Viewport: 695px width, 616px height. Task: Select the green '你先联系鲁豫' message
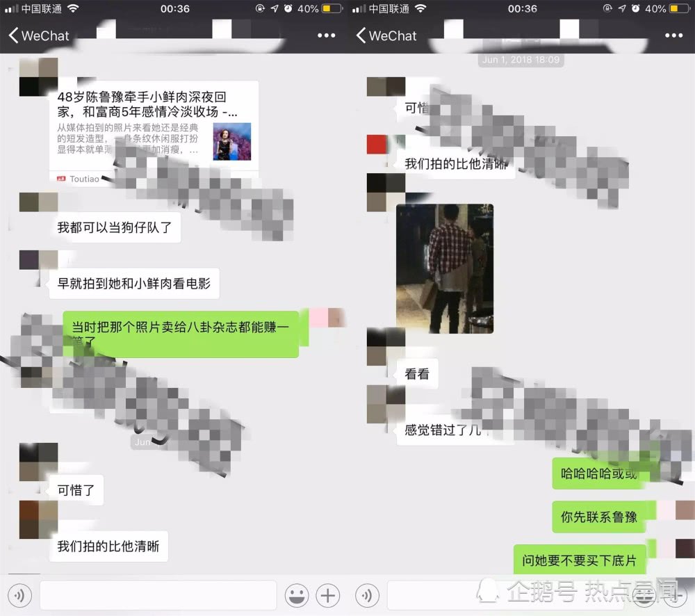point(599,517)
